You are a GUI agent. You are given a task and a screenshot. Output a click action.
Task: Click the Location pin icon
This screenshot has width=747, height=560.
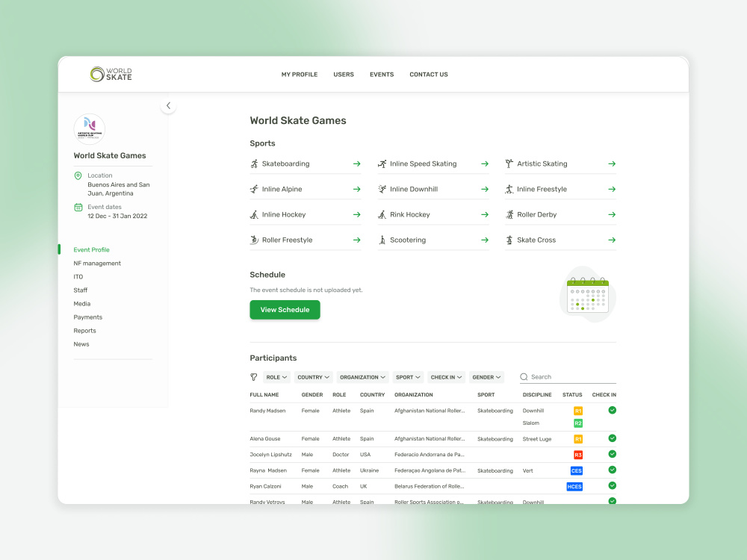(78, 175)
